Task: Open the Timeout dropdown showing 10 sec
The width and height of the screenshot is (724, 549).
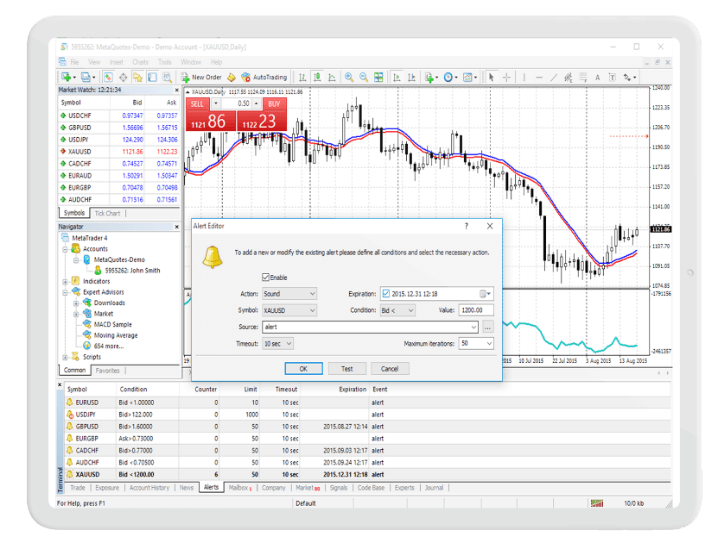Action: click(278, 344)
